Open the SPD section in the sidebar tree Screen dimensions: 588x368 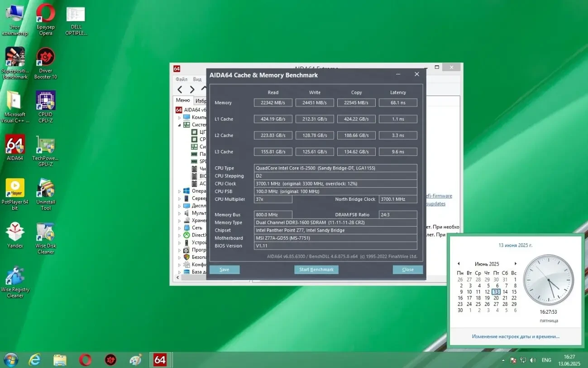coord(195,161)
